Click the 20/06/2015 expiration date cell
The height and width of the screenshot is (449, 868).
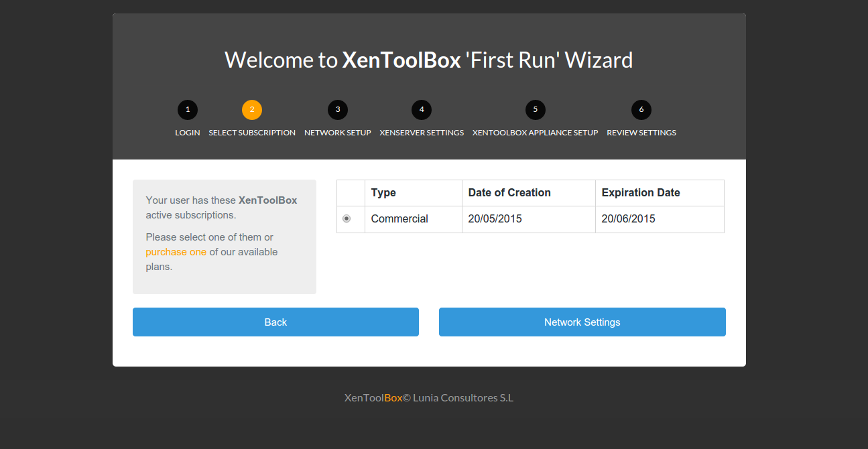click(660, 219)
